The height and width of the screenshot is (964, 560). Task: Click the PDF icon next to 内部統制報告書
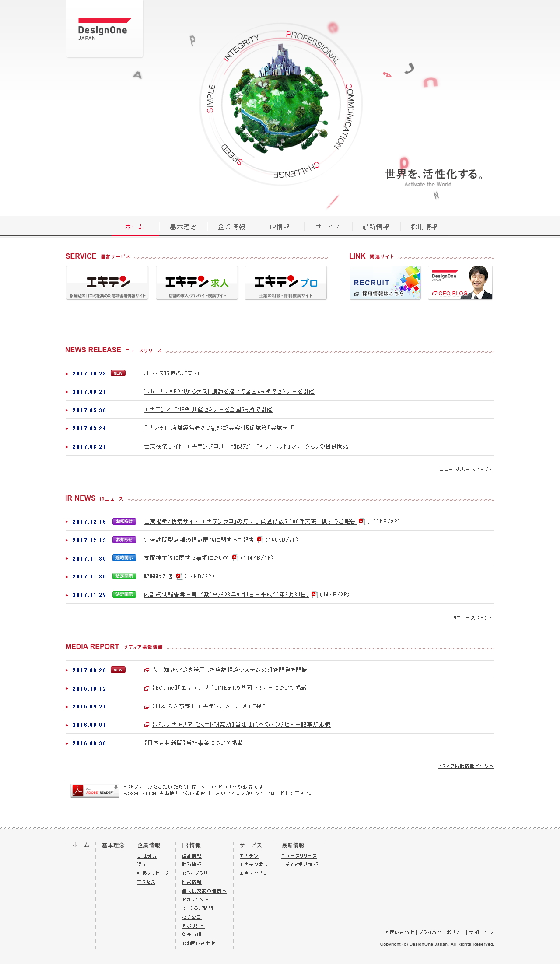click(x=314, y=595)
